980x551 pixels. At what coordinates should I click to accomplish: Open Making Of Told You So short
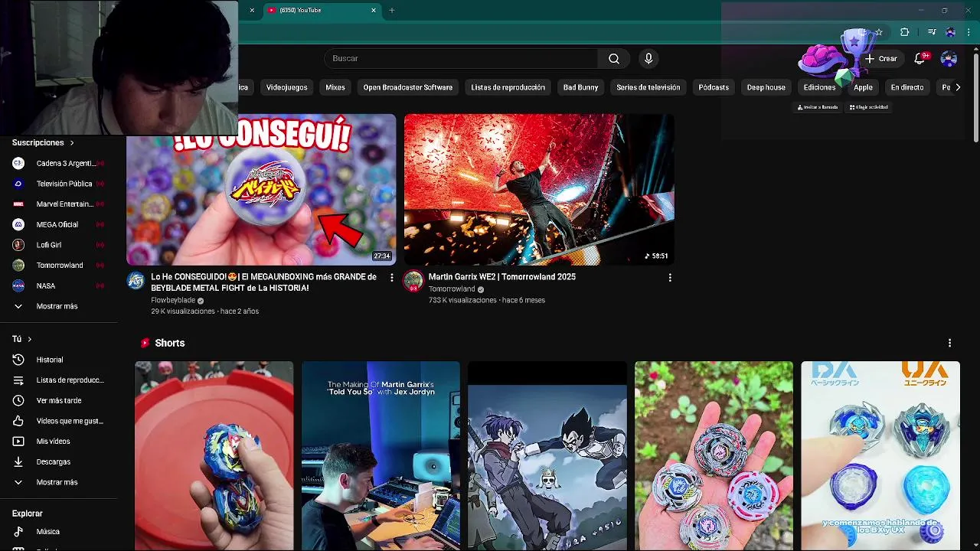(x=381, y=456)
